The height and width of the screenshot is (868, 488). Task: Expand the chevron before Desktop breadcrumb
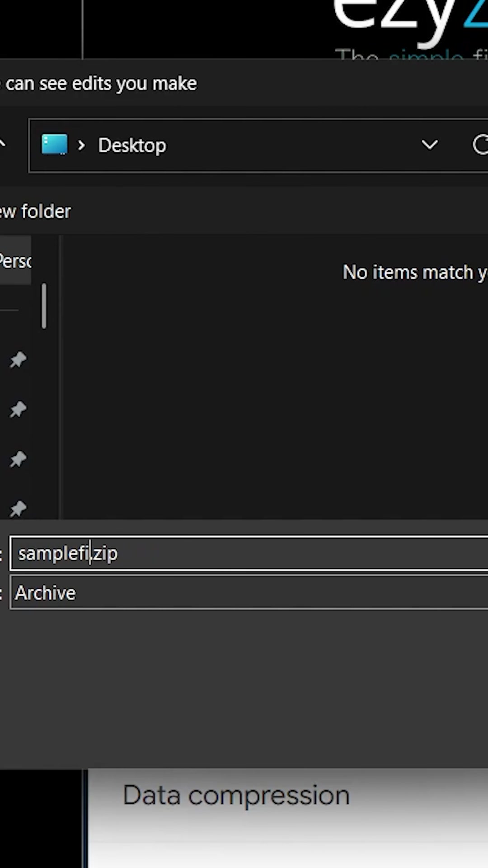tap(81, 145)
